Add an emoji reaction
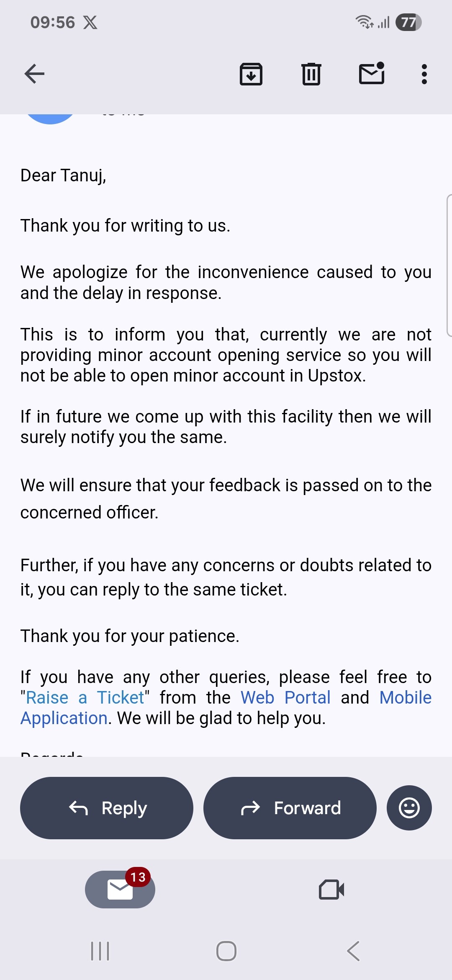This screenshot has width=452, height=980. point(409,808)
